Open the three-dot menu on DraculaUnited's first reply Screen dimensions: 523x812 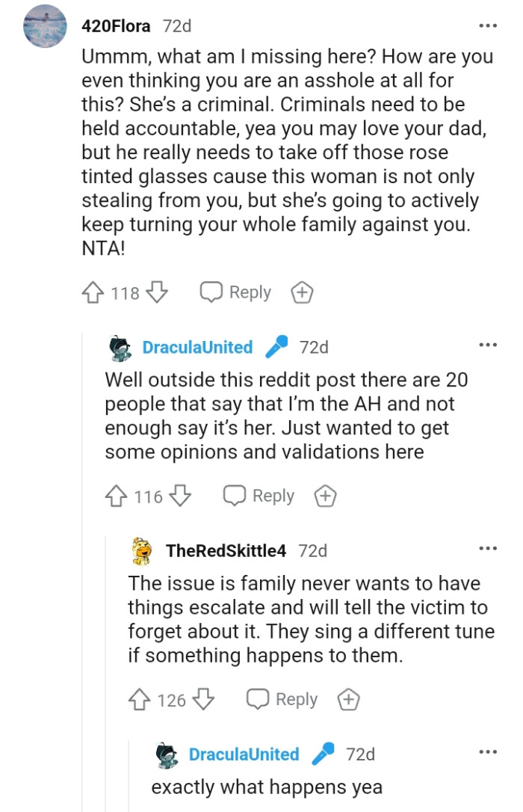coord(489,344)
